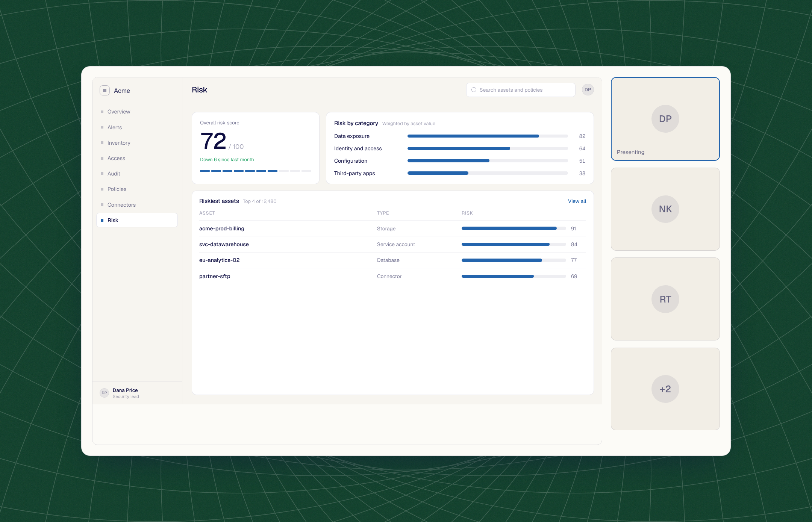Screen dimensions: 812x522
Task: Click the 'Top 4 of 12,480' label
Action: point(260,201)
